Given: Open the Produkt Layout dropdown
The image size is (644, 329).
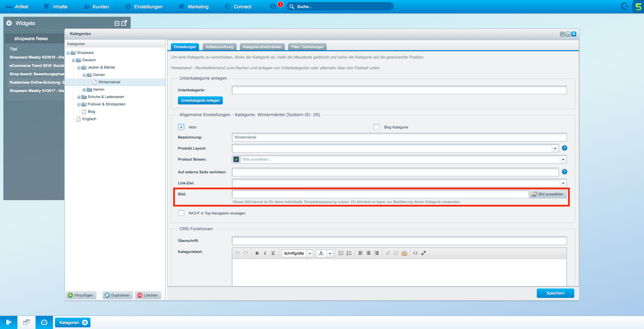Looking at the screenshot, I should (x=555, y=148).
